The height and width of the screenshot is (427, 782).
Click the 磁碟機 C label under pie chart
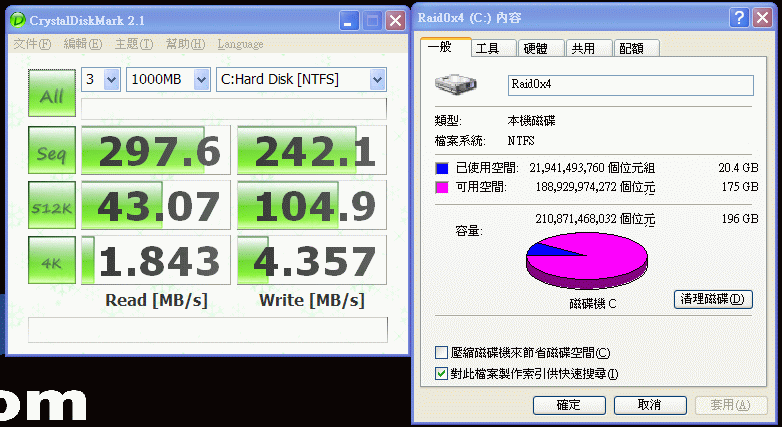point(592,304)
